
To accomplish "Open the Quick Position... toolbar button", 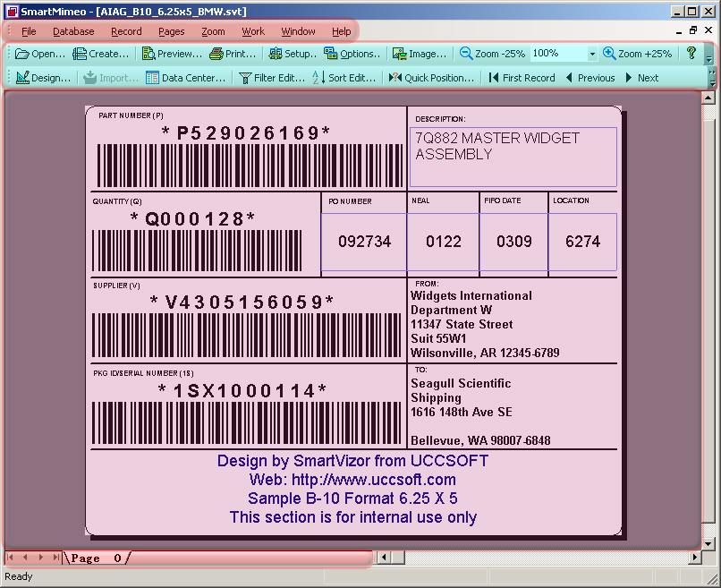I will click(x=431, y=78).
